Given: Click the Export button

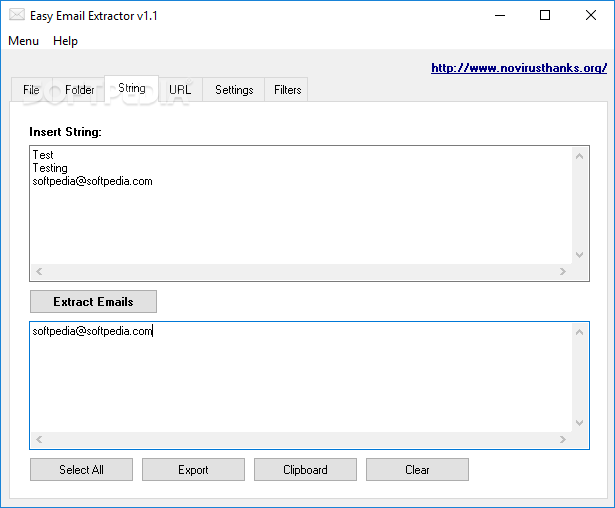Looking at the screenshot, I should tap(193, 470).
